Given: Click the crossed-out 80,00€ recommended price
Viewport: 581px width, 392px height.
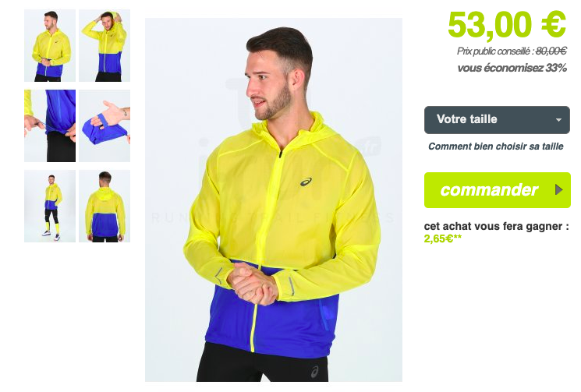Looking at the screenshot, I should 551,51.
